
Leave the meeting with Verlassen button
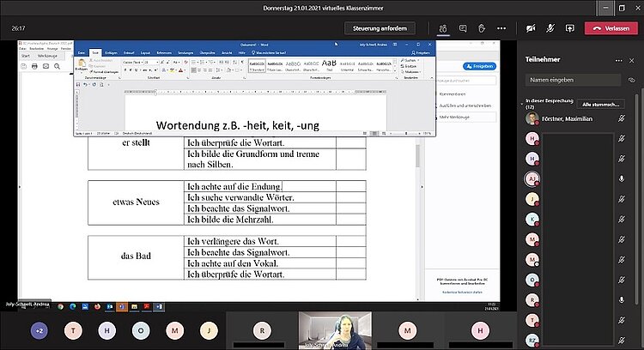[x=611, y=28]
